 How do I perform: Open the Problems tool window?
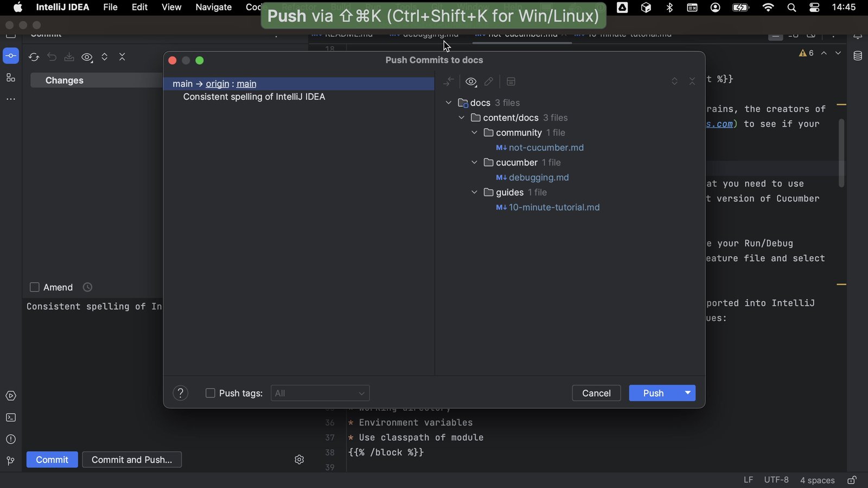tap(11, 439)
